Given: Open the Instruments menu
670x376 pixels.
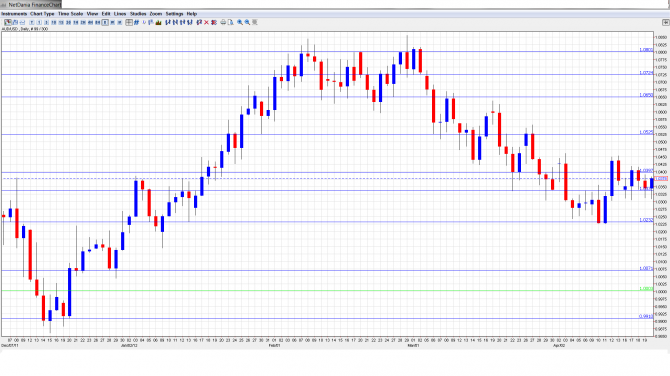Looking at the screenshot, I should pos(14,14).
